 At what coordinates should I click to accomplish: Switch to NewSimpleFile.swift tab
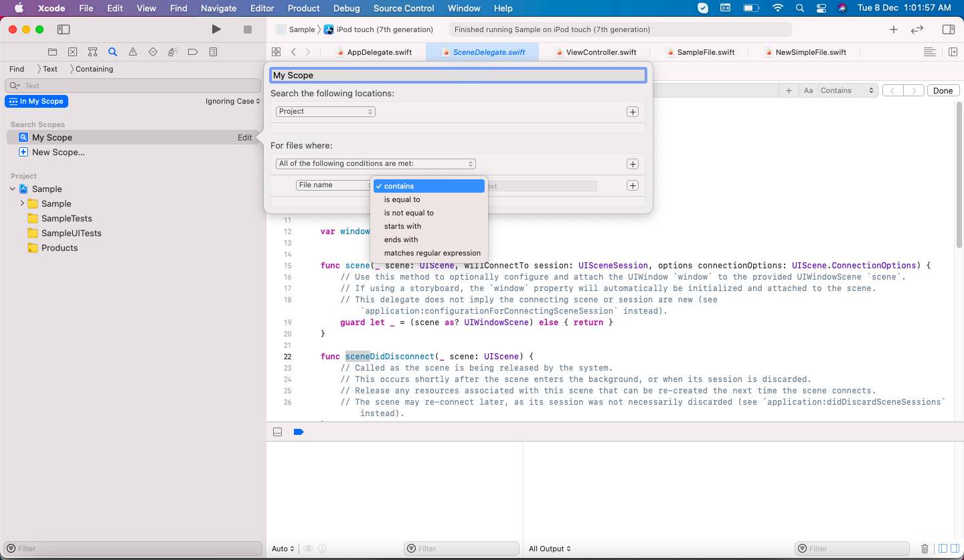click(x=804, y=52)
